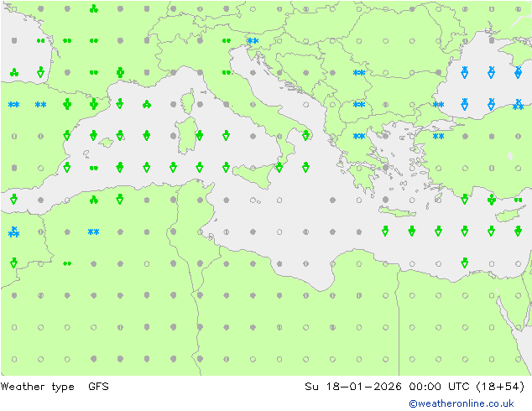The width and height of the screenshot is (532, 411).
Task: Click the blue double-snowflake symbol over Algeria
Action: (x=93, y=232)
